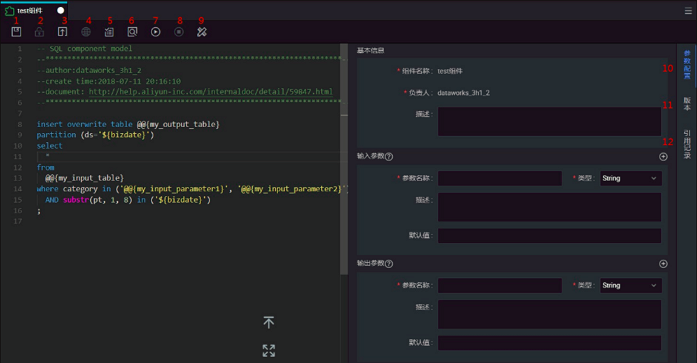This screenshot has height=363, width=697.
Task: Click the 'AND substr(pt, 1, 8)' code line
Action: coord(128,199)
